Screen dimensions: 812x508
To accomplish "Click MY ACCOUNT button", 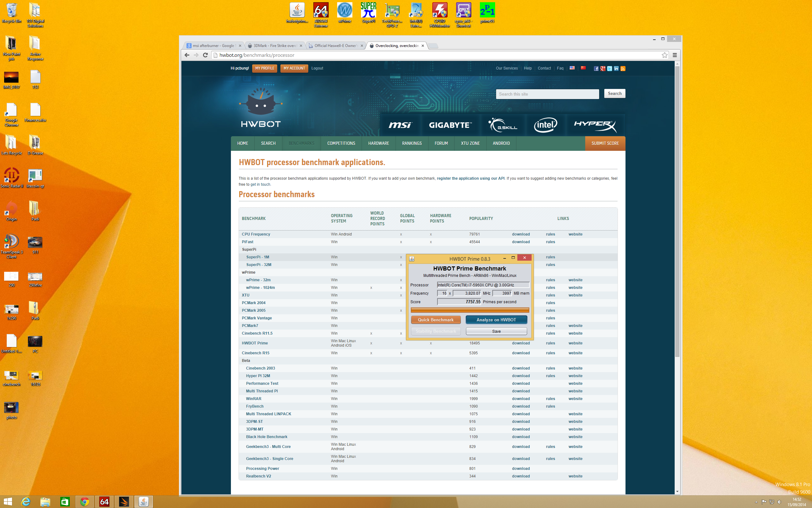I will [x=294, y=68].
